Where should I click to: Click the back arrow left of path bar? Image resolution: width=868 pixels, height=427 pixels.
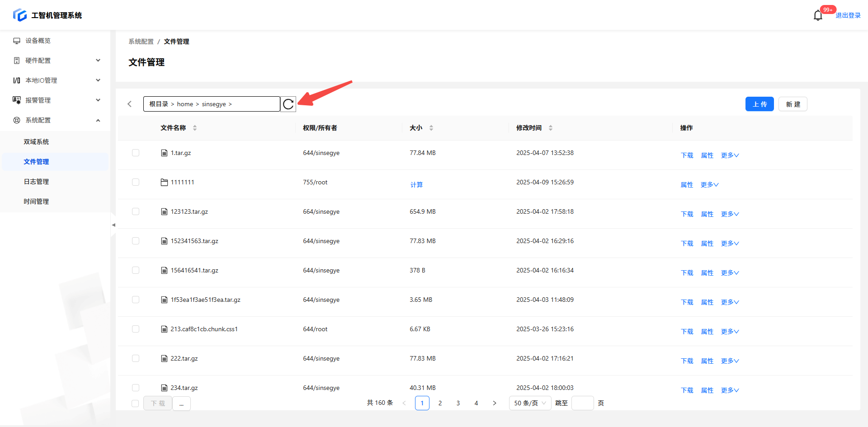pos(130,104)
